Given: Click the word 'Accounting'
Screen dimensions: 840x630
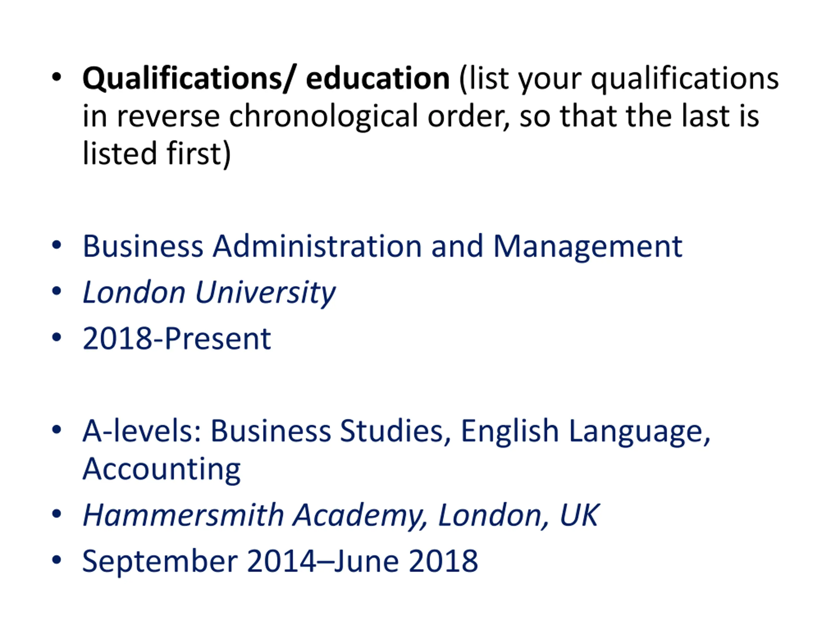Looking at the screenshot, I should 162,469.
